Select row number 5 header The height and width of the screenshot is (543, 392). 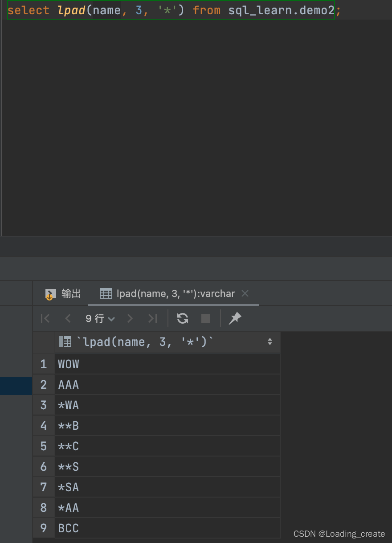tap(44, 446)
